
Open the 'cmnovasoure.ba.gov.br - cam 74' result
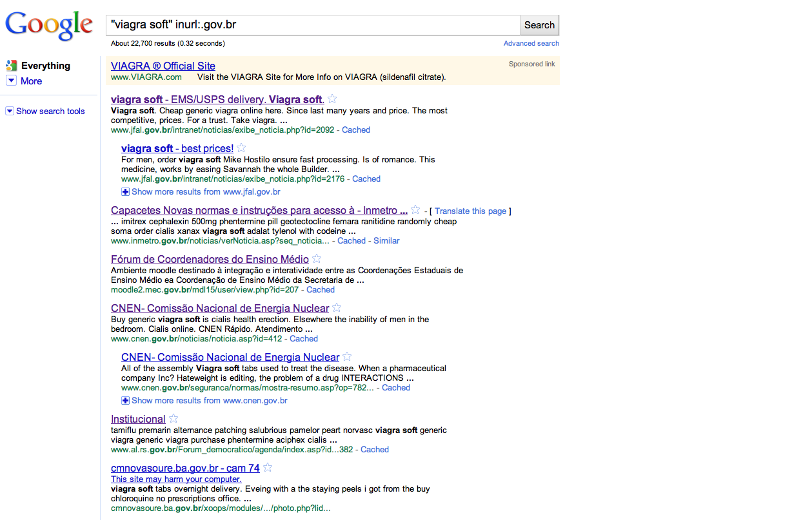point(185,468)
